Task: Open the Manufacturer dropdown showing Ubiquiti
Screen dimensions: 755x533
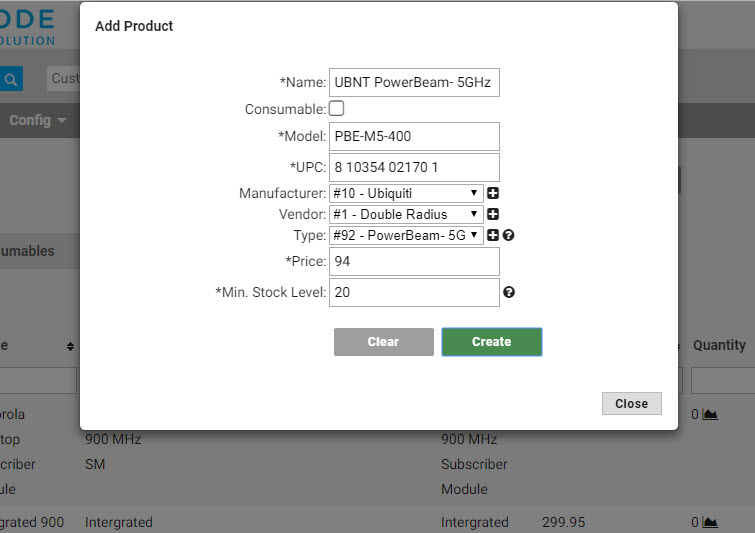Action: 406,193
